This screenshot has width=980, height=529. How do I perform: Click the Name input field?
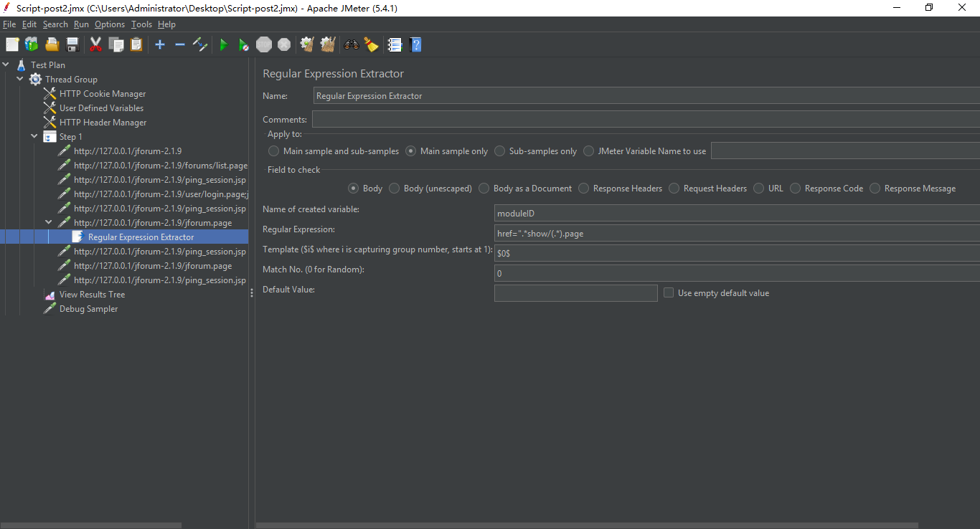tap(646, 95)
